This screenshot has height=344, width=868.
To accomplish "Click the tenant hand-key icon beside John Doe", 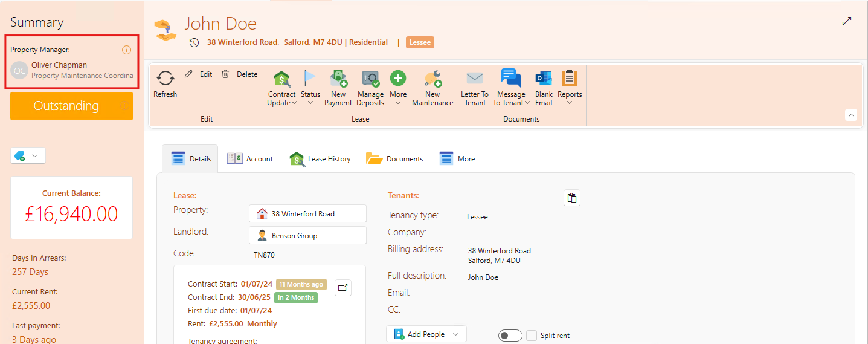I will tap(166, 30).
